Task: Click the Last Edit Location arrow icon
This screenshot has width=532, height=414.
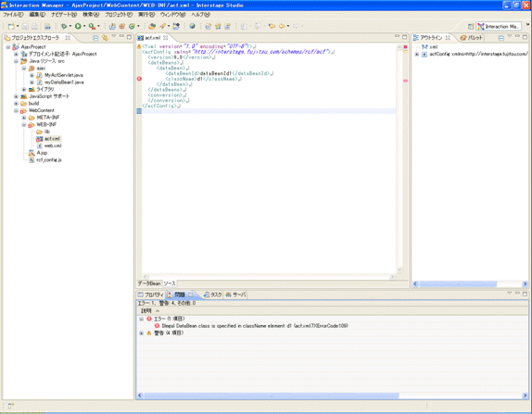Action: click(x=272, y=26)
